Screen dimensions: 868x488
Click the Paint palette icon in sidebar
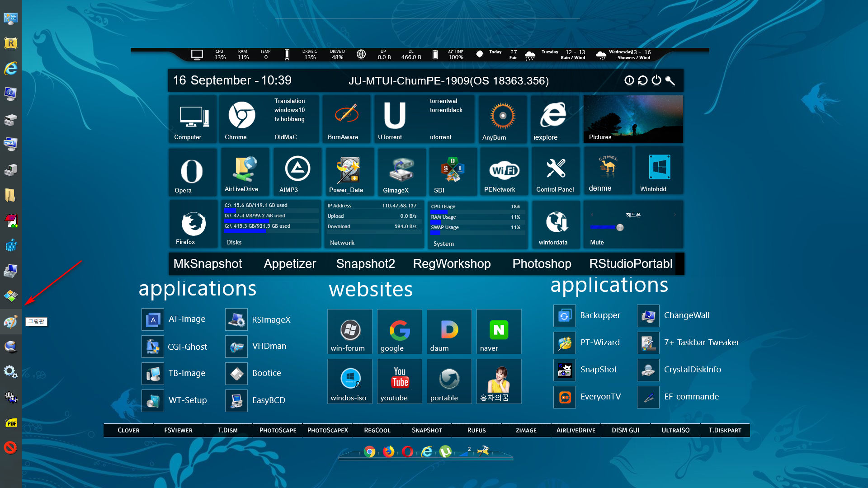tap(11, 322)
